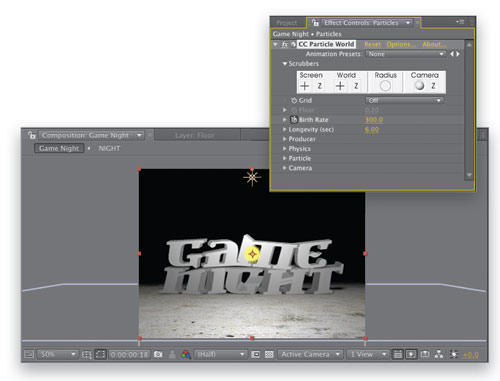
Task: Click the Birth Rate value 300.0
Action: (x=374, y=120)
